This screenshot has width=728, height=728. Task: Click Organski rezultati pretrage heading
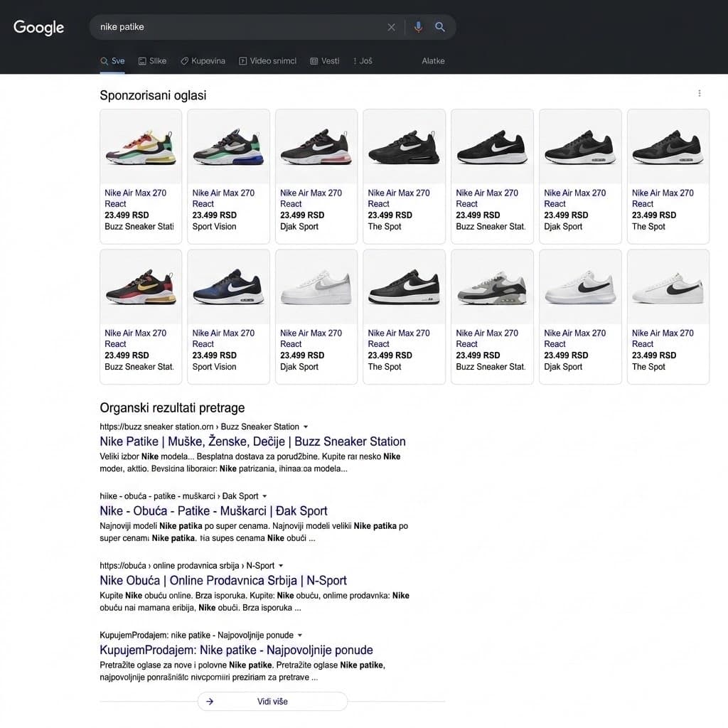pyautogui.click(x=172, y=407)
